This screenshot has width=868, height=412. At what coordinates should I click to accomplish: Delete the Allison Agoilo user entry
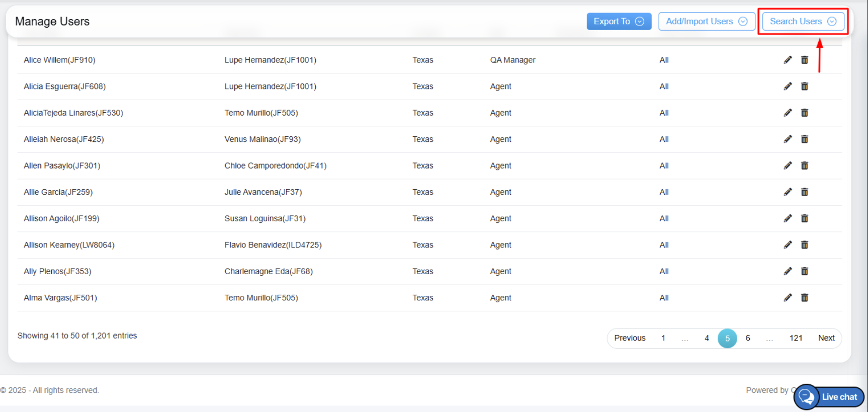click(x=805, y=218)
